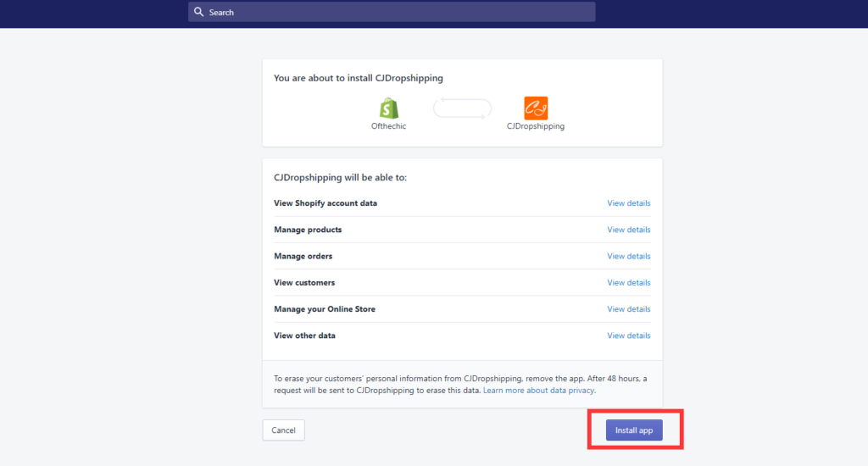The width and height of the screenshot is (868, 466).
Task: Click the Shopify bag logo icon
Action: [388, 108]
